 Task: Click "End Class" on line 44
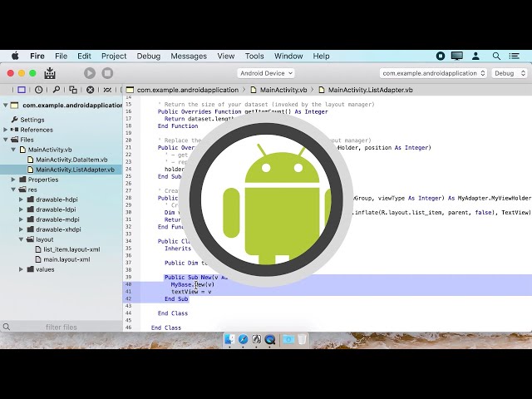click(173, 313)
